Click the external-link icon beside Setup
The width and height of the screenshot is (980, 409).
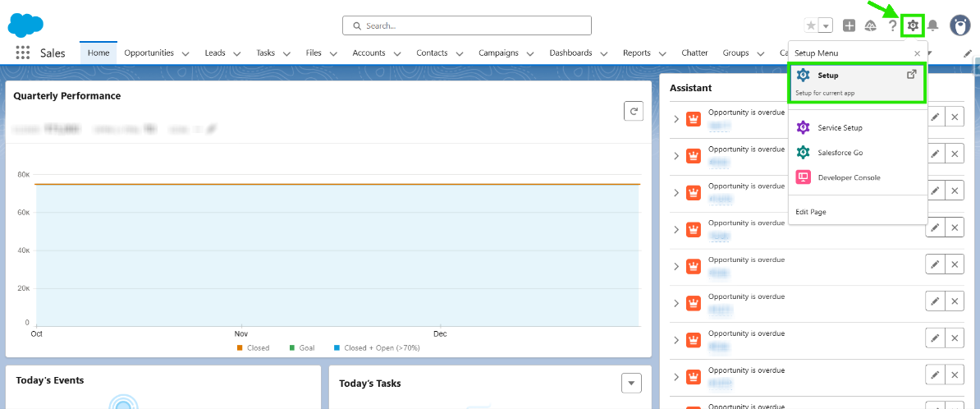tap(912, 75)
